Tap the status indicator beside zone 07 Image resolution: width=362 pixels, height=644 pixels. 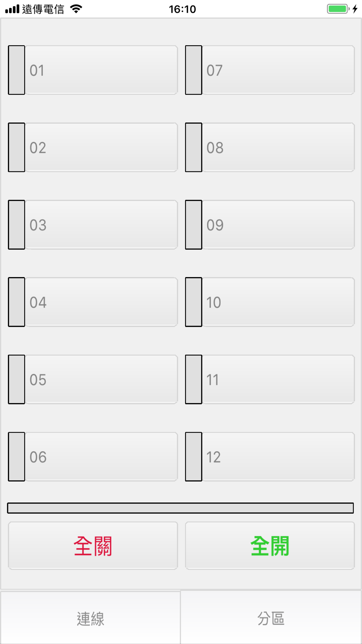tap(194, 70)
